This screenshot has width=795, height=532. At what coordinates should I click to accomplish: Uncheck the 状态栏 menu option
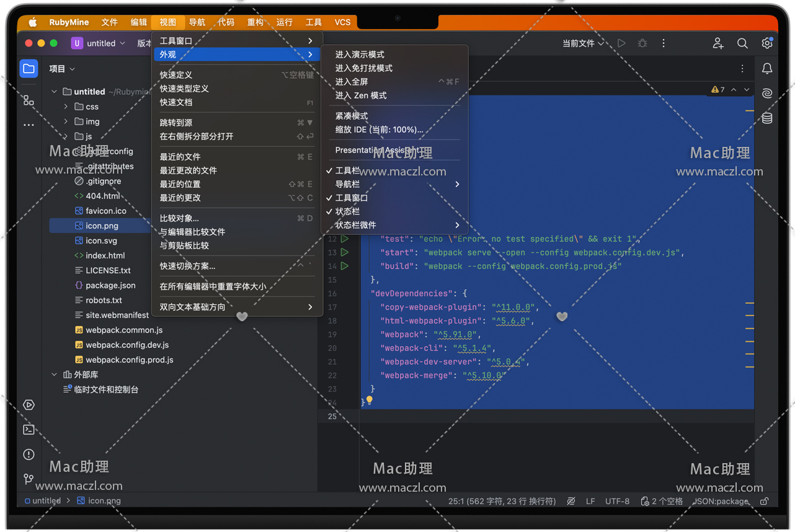(347, 211)
